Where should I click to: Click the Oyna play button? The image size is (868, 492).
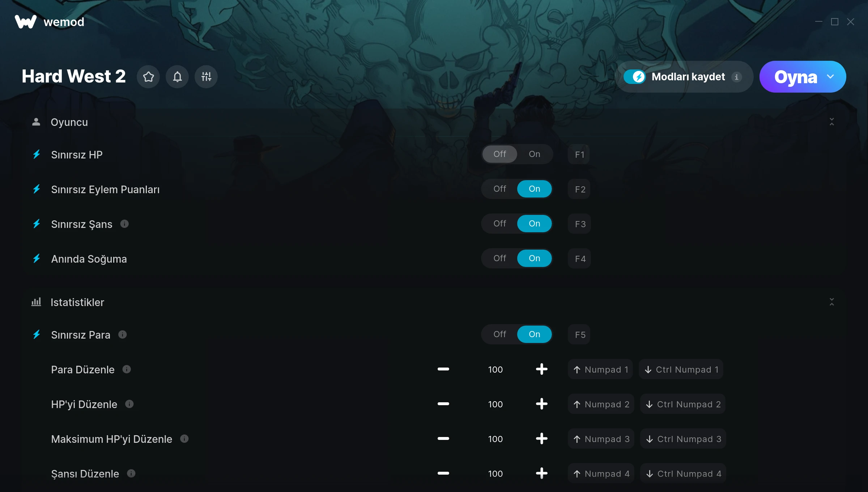795,77
